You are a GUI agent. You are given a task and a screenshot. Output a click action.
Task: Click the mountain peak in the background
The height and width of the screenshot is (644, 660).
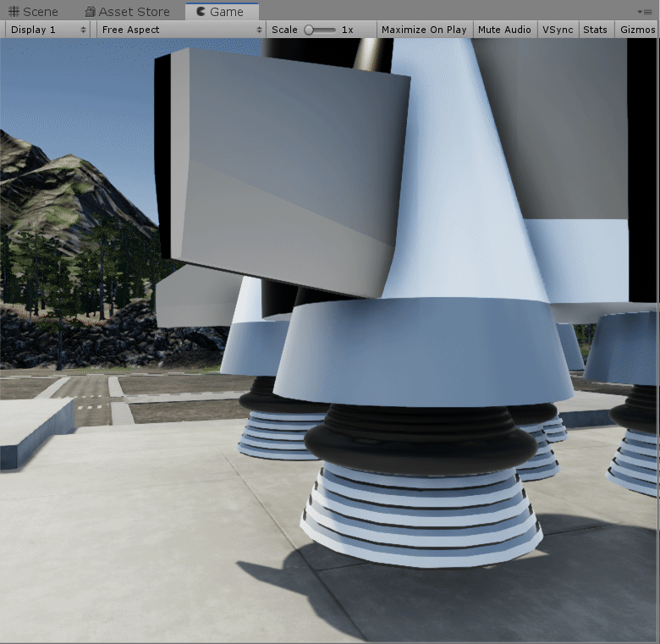pyautogui.click(x=68, y=159)
